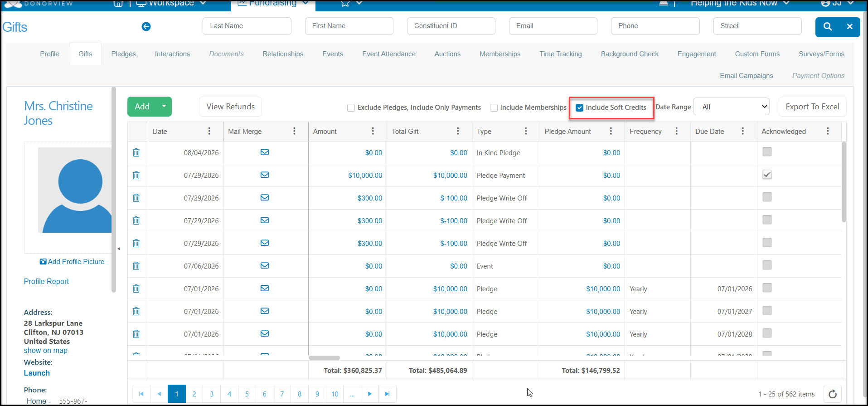
Task: Click the profile picture placeholder
Action: 75,190
